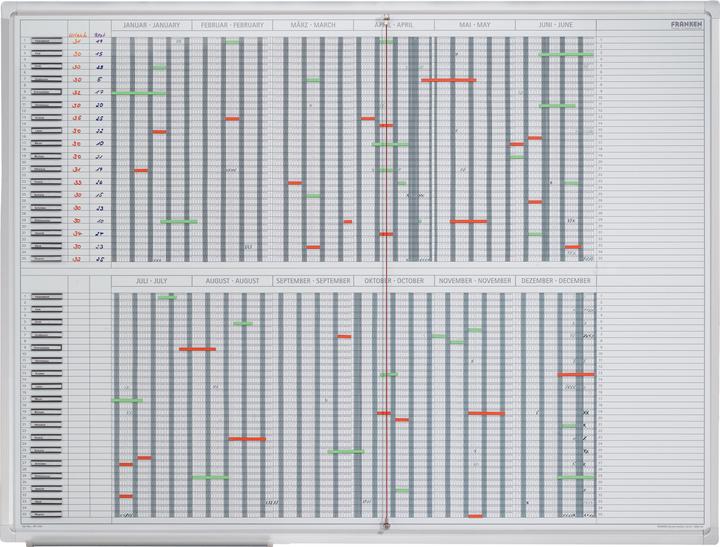Click the FRANKEN brand logo
This screenshot has height=547, width=720.
coord(686,24)
